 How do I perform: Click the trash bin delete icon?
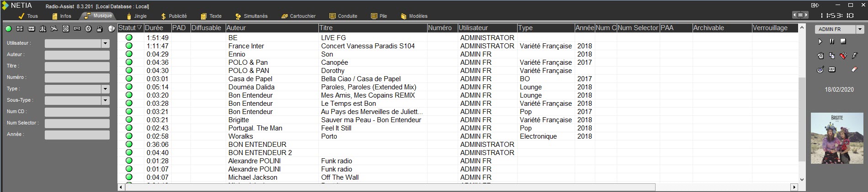(x=820, y=56)
